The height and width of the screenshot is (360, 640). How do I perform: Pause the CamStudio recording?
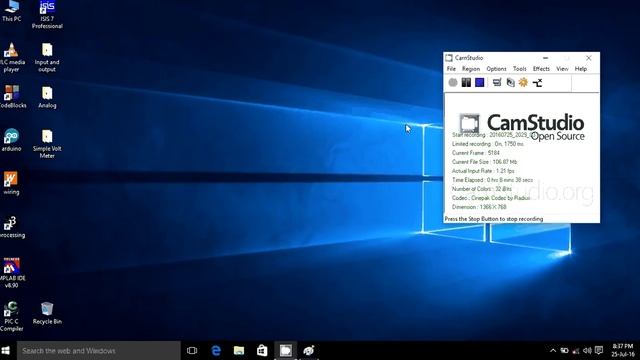point(466,82)
